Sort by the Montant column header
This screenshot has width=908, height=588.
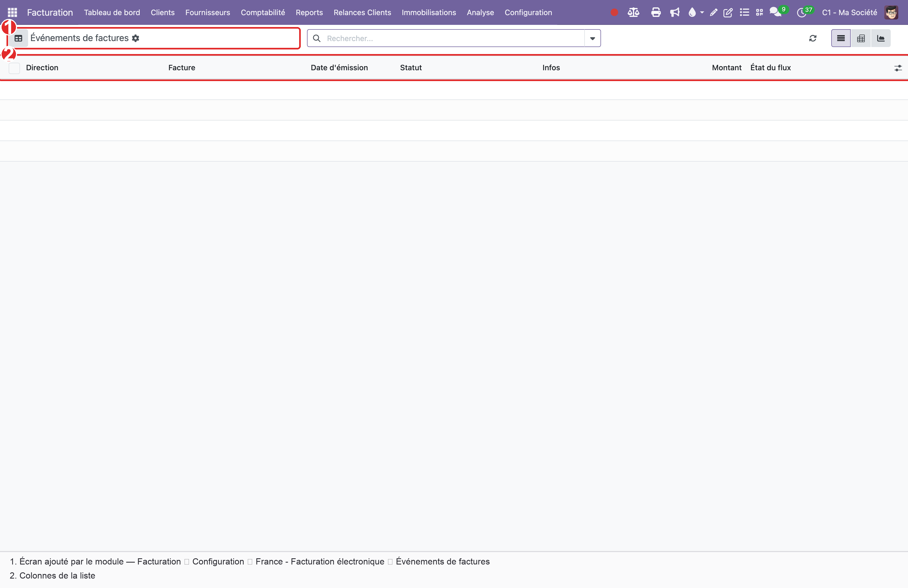click(x=726, y=68)
